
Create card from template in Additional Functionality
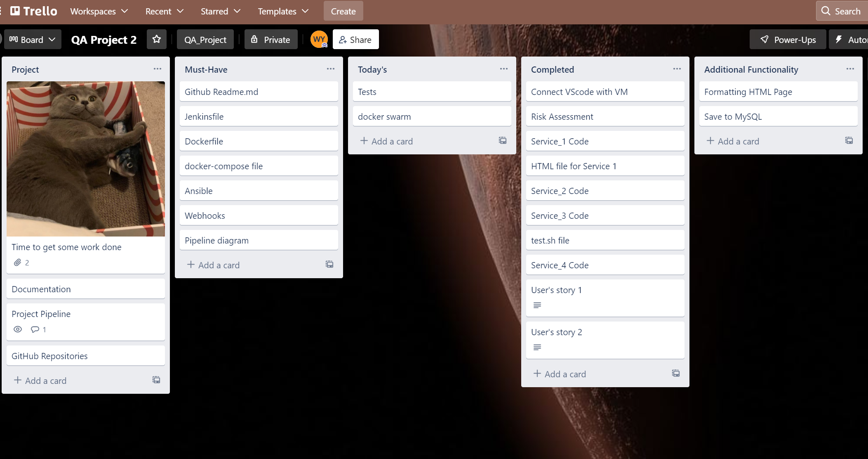[849, 140]
